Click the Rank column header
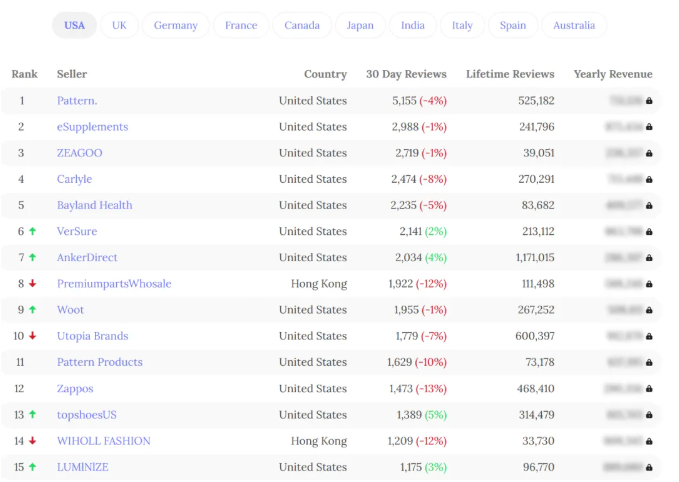 point(24,74)
